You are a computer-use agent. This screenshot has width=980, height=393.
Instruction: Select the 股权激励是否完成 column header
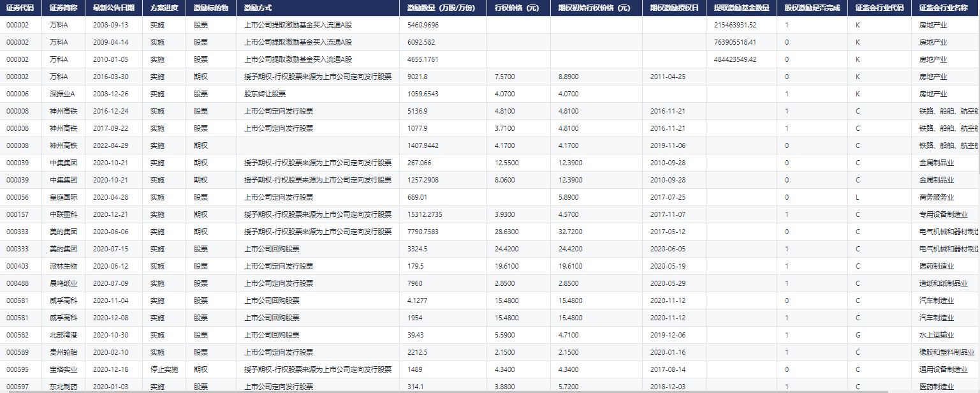(x=812, y=8)
